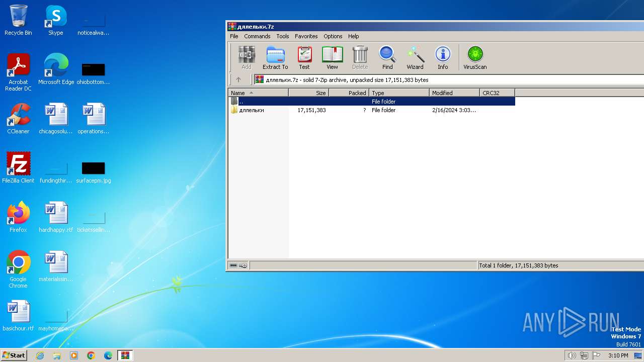Click the taskbar clock 3:10 PM
644x362 pixels.
click(x=618, y=355)
